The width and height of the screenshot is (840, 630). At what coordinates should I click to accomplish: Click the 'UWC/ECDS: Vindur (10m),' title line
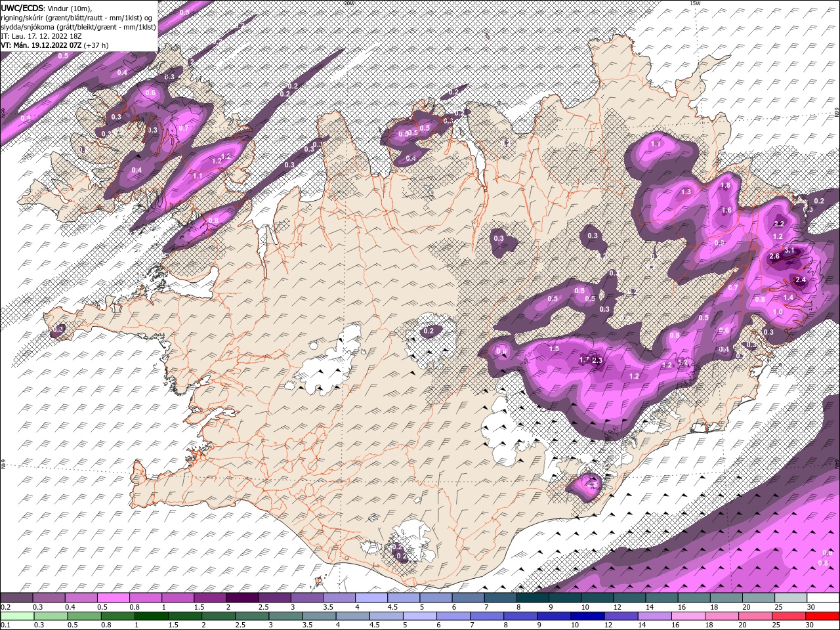click(x=47, y=8)
